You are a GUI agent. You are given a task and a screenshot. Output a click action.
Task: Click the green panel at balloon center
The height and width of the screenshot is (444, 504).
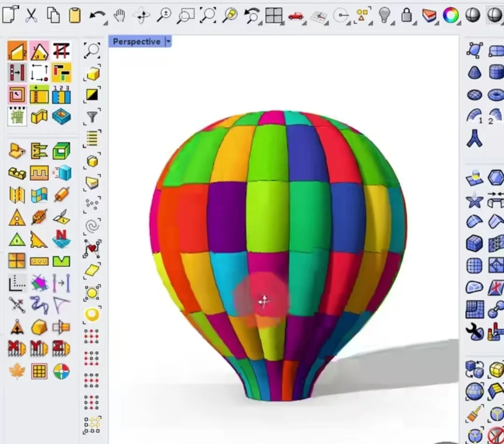point(268,216)
